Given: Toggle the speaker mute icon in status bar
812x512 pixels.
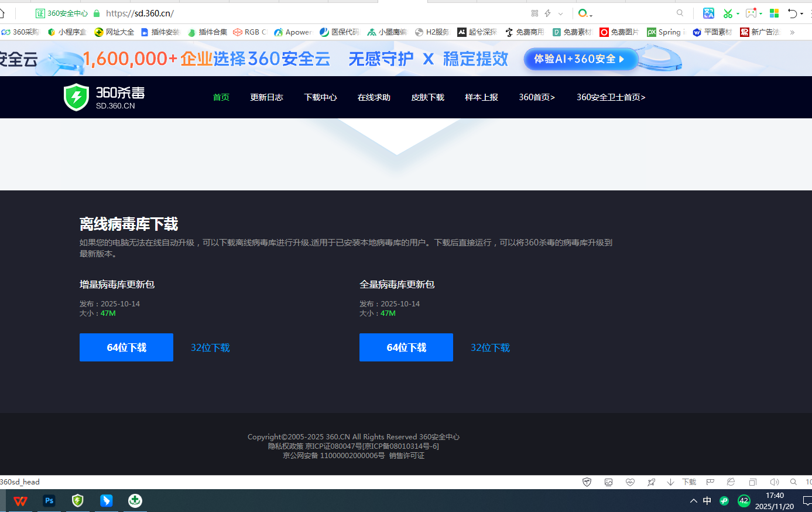Looking at the screenshot, I should 774,482.
